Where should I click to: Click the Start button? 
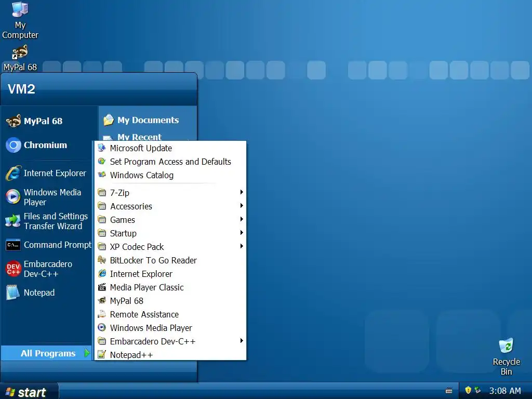coord(29,391)
